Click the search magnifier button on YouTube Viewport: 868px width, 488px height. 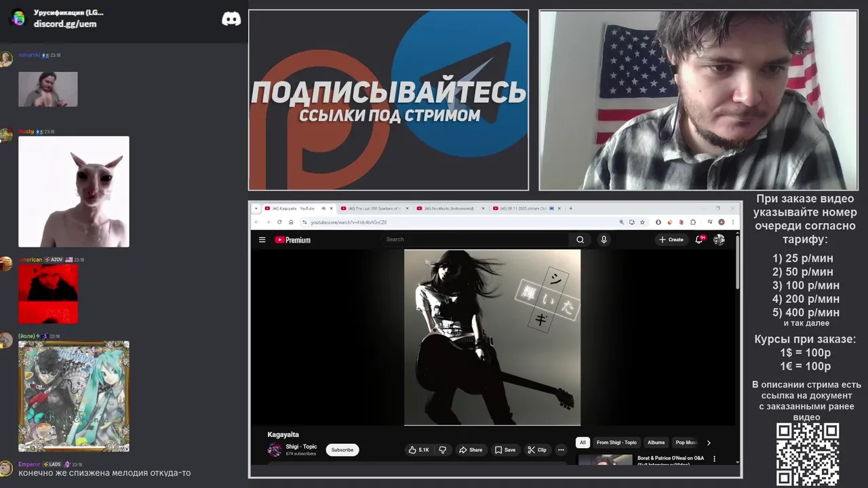point(580,239)
